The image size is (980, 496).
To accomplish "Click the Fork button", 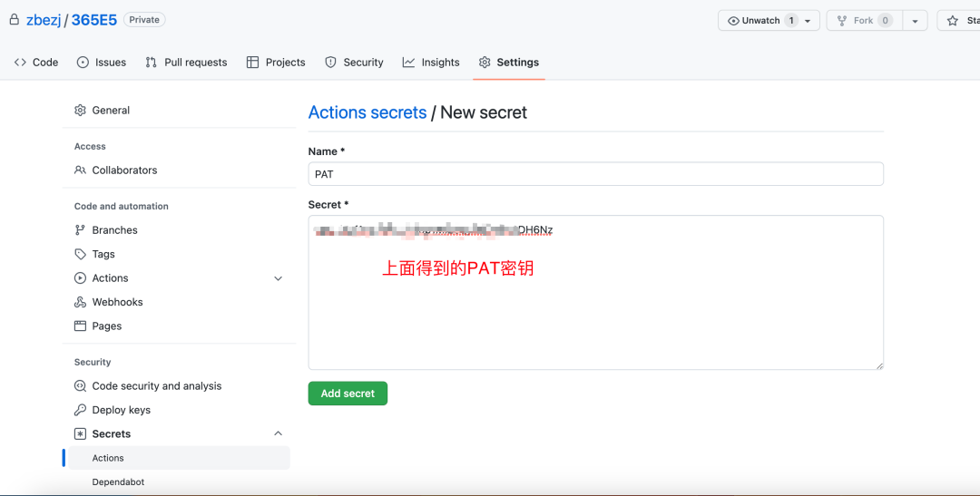I will point(865,21).
